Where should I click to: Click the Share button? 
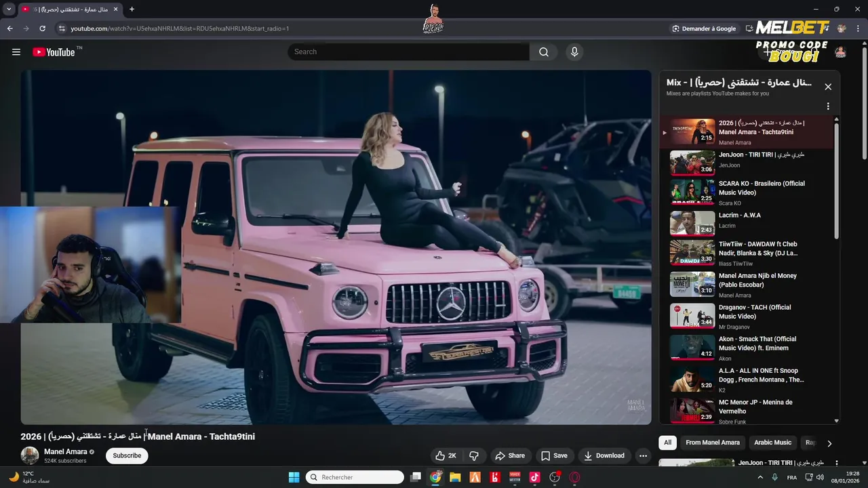coord(510,455)
